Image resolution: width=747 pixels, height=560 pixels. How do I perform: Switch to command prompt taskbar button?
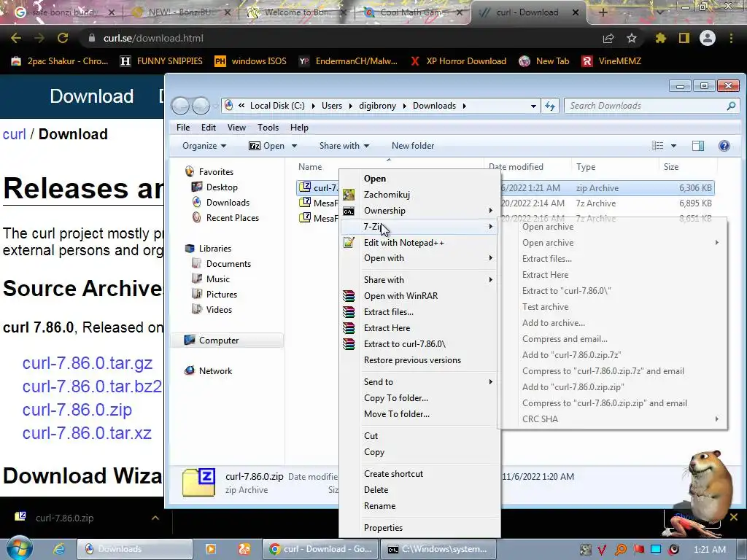click(x=438, y=549)
